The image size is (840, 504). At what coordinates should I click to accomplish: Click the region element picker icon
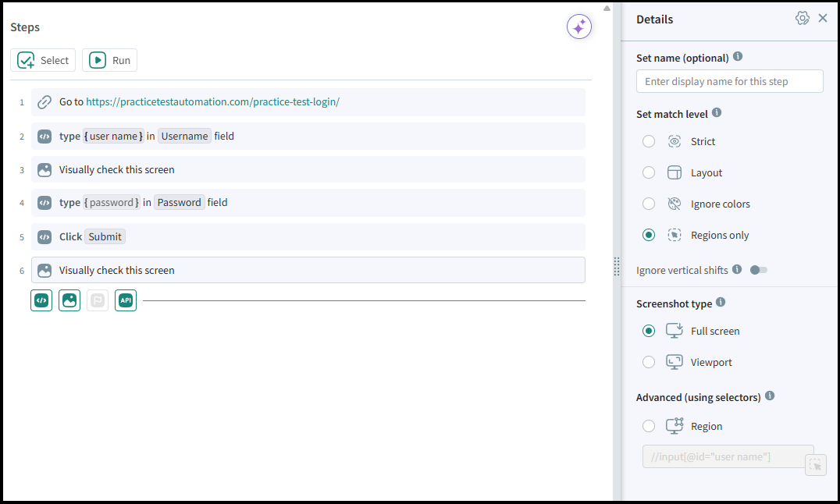pyautogui.click(x=815, y=465)
